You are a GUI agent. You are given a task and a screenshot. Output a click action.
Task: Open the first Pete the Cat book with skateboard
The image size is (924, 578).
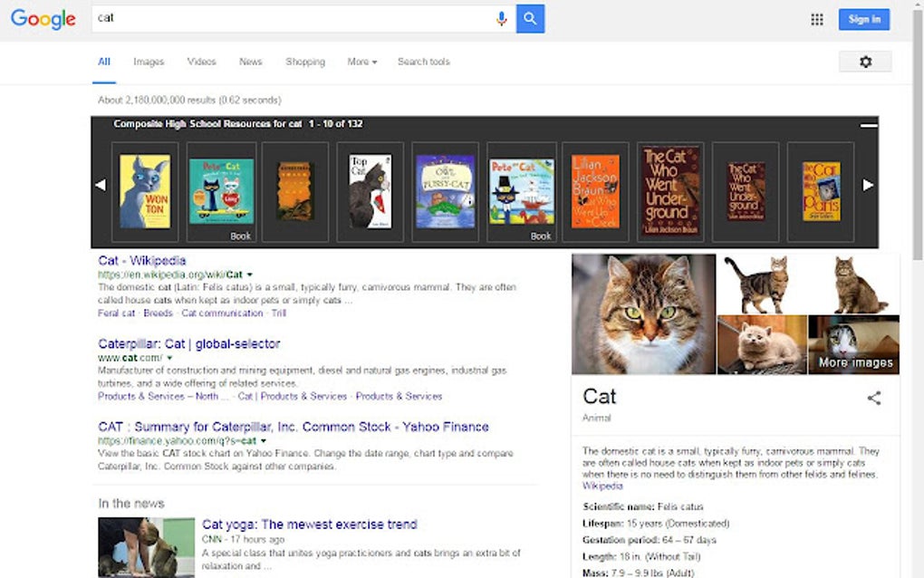point(222,191)
